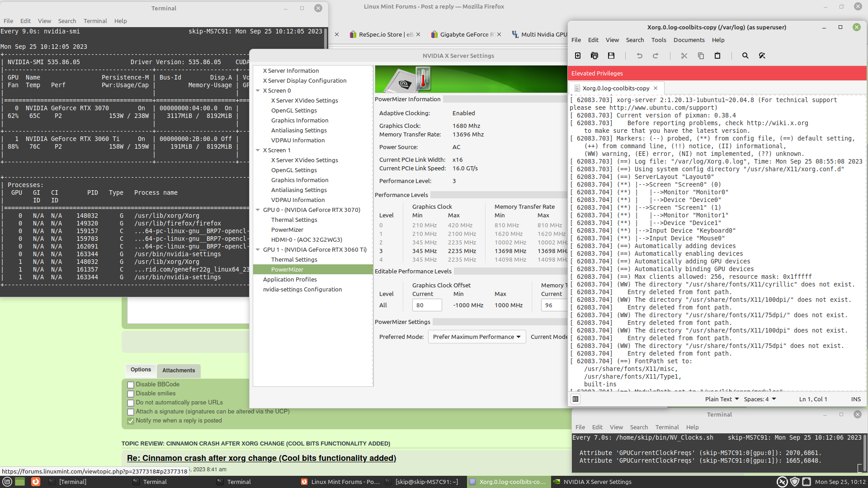Click the Graphics Clock Offset current field
Viewport: 868px width, 488px height.
(x=427, y=305)
